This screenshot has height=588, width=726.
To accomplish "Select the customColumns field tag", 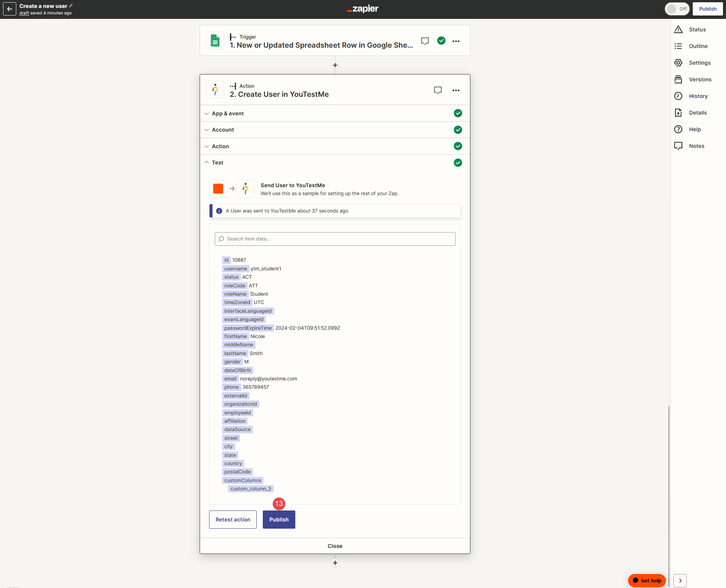I will [x=243, y=480].
